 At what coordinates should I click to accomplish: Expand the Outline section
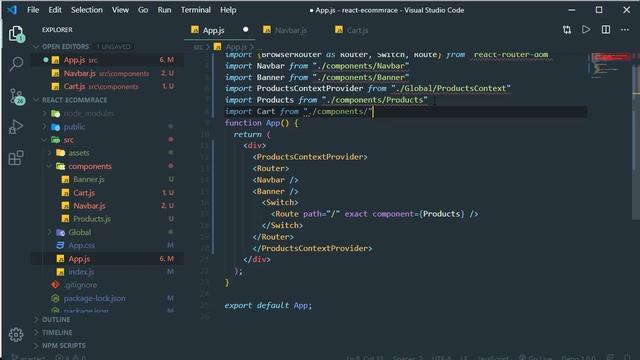56,320
